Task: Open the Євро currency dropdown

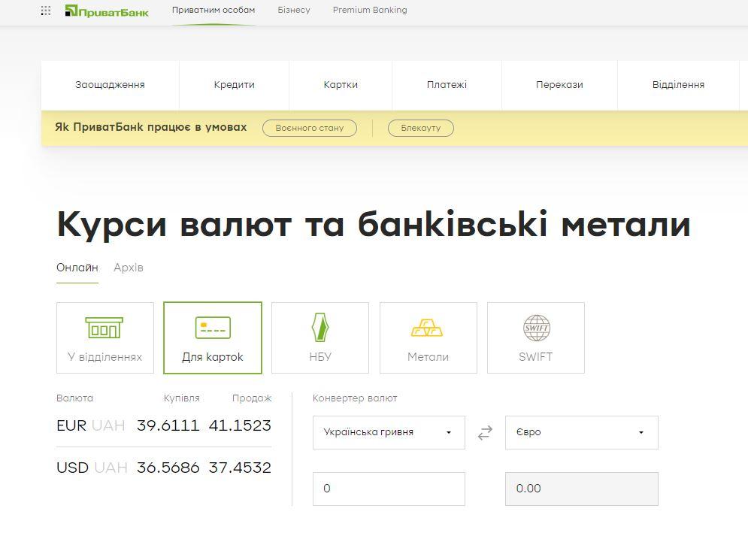Action: tap(582, 433)
